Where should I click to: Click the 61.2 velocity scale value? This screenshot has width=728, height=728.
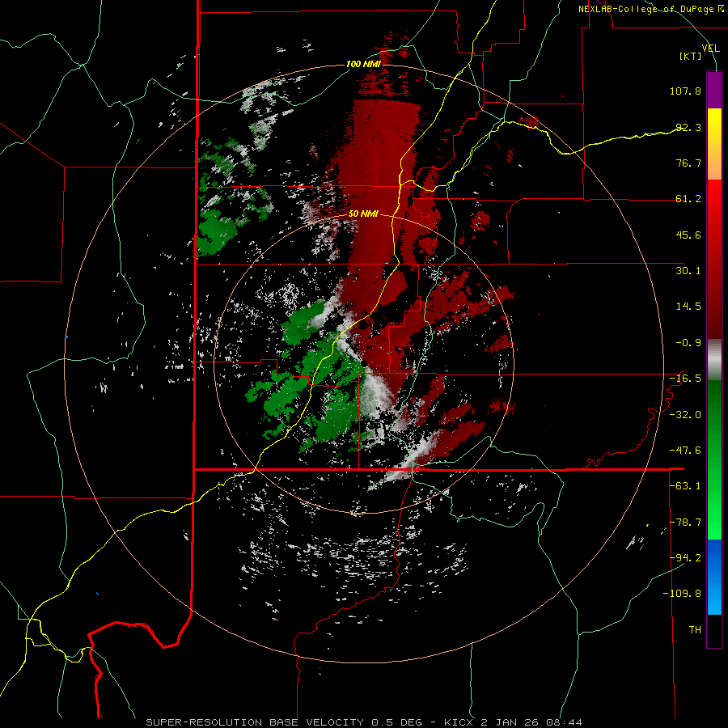688,199
